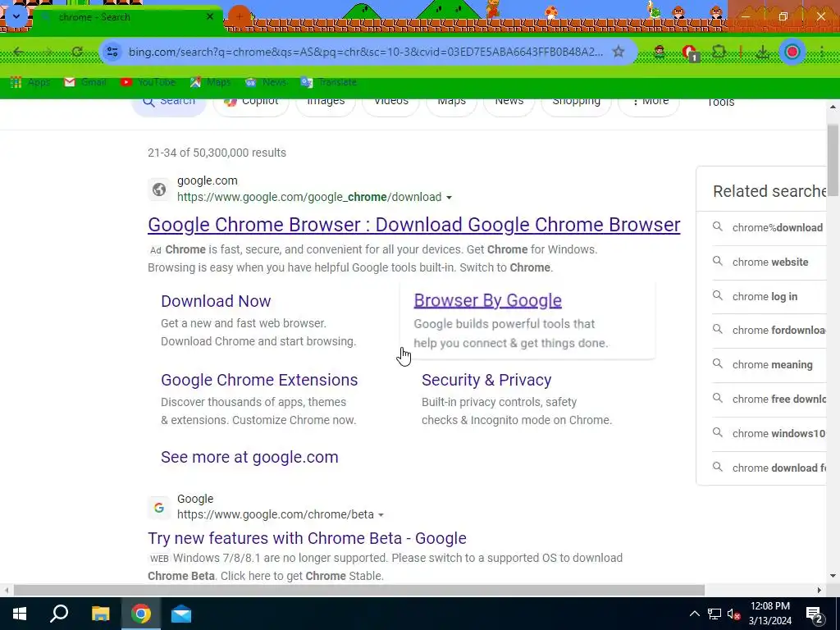
Task: Click the horizontal scrollbar right arrow
Action: [819, 590]
